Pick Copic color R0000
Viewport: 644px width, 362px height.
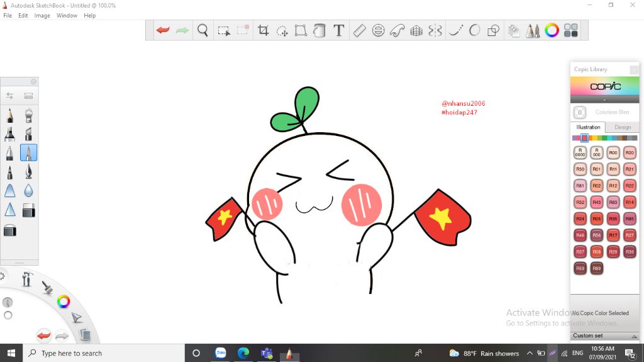(x=580, y=152)
